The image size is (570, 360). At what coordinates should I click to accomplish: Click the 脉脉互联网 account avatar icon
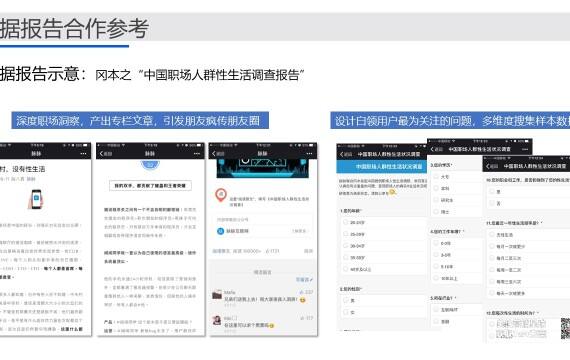tap(220, 231)
